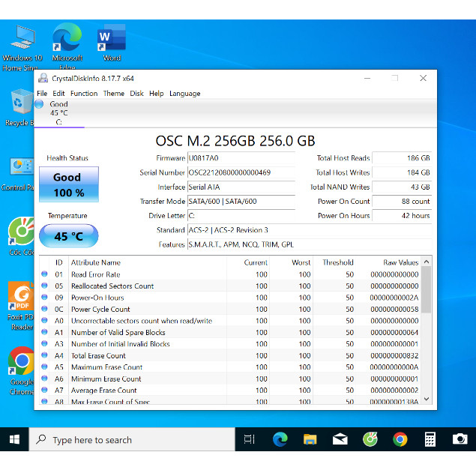Image resolution: width=476 pixels, height=476 pixels.
Task: Select the Power Cycle Count attribute name
Action: (x=100, y=310)
